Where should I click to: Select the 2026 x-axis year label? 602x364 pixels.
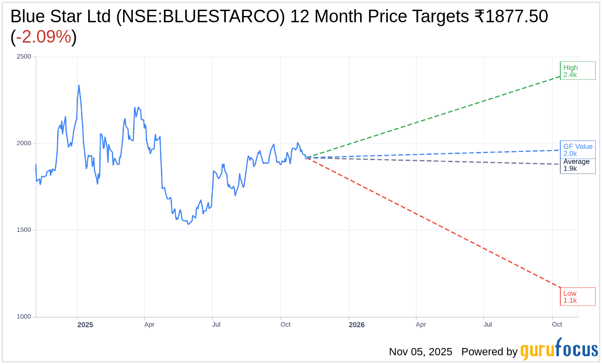(x=357, y=325)
